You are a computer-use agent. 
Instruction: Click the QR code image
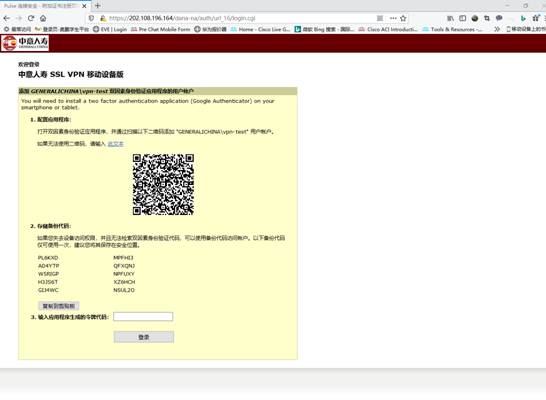pos(163,184)
